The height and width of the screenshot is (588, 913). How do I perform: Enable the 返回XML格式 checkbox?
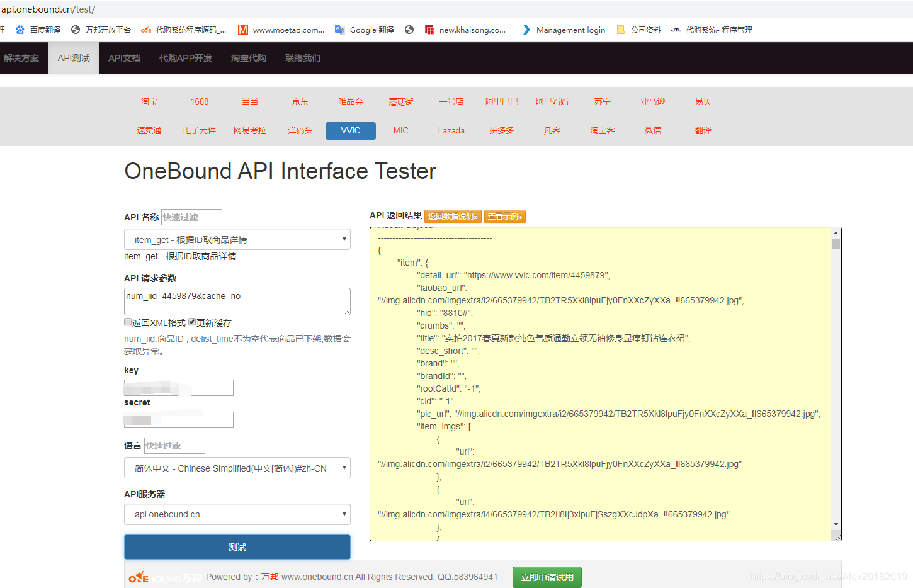tap(128, 322)
